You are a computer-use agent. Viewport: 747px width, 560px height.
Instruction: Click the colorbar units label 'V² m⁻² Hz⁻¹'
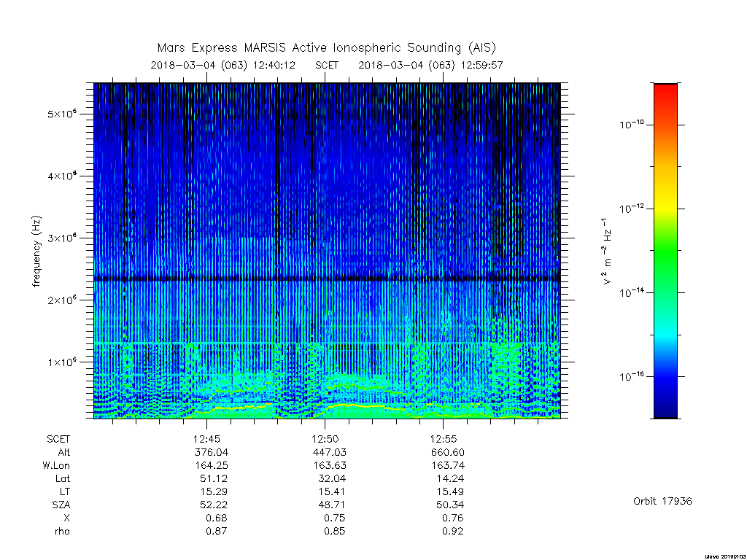point(606,252)
